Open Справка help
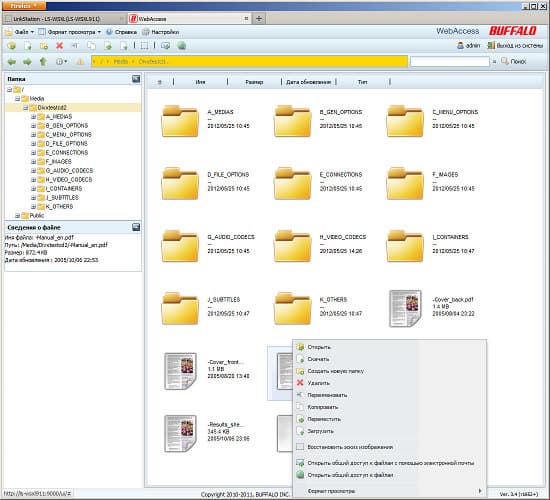 [x=121, y=32]
